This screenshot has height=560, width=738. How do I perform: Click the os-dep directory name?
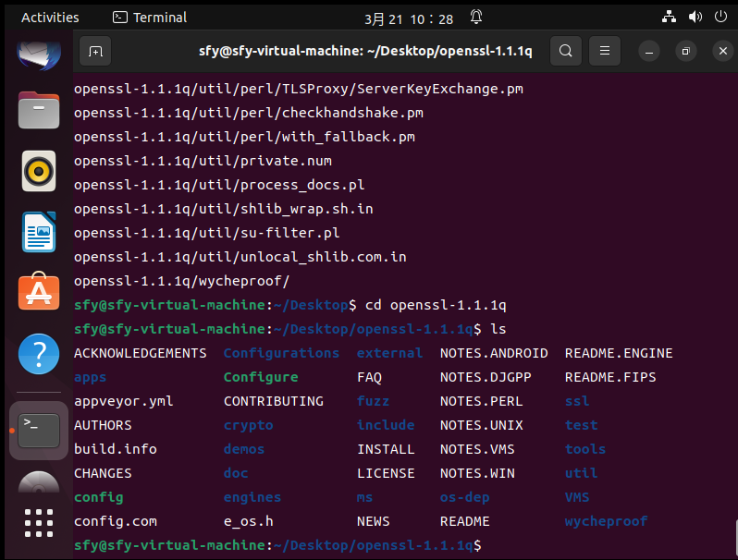[x=465, y=497]
